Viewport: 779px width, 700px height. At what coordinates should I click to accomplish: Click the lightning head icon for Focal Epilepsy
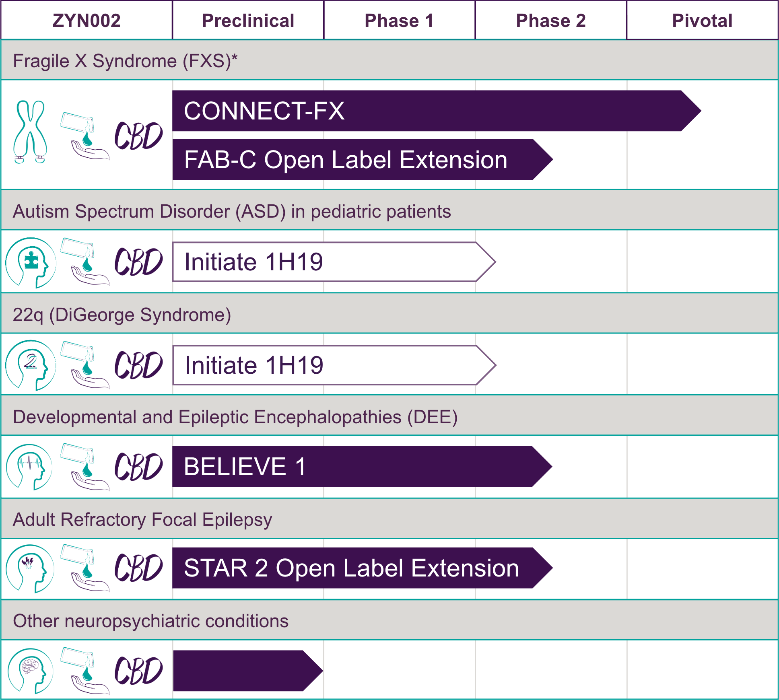[x=31, y=568]
